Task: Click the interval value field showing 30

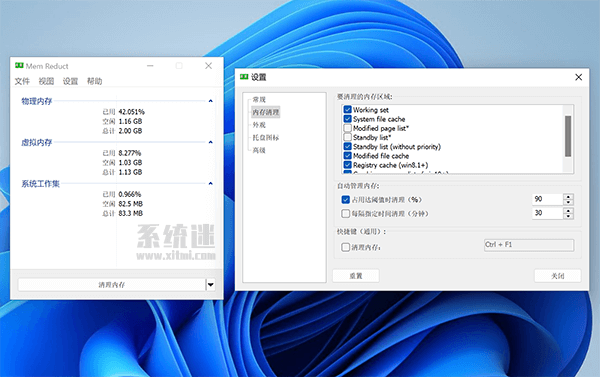Action: pos(548,213)
